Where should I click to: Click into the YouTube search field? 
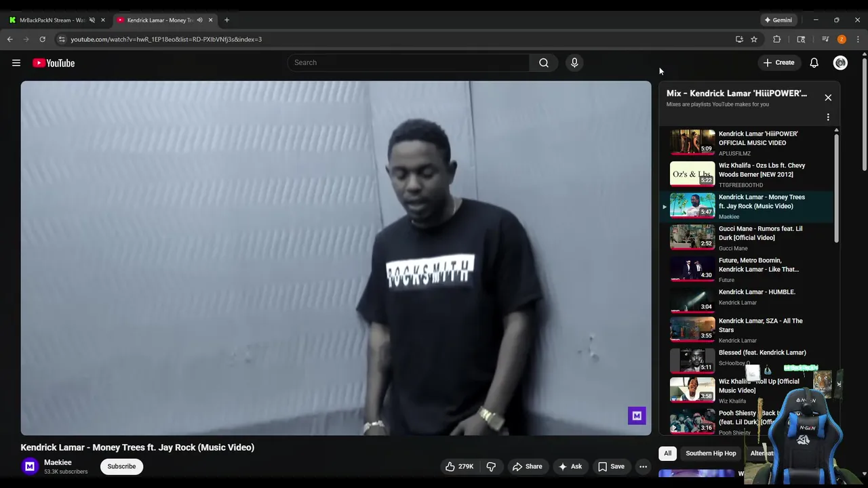[x=408, y=63]
